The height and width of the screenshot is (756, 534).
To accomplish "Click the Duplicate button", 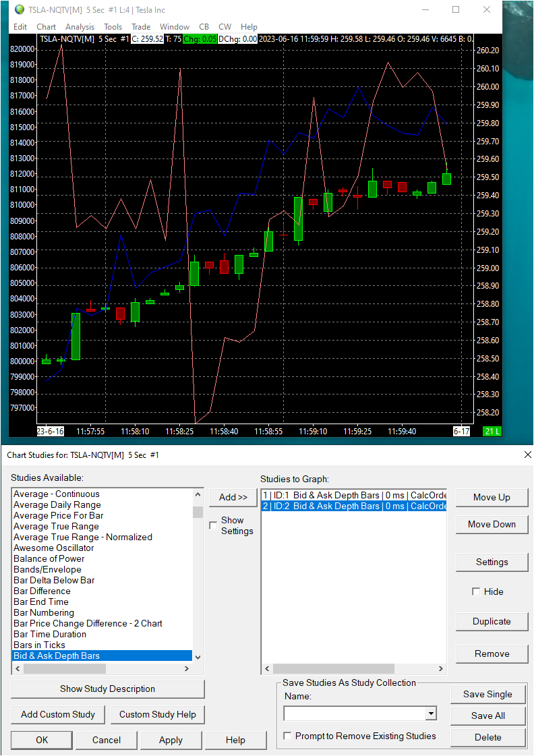I will coord(492,622).
